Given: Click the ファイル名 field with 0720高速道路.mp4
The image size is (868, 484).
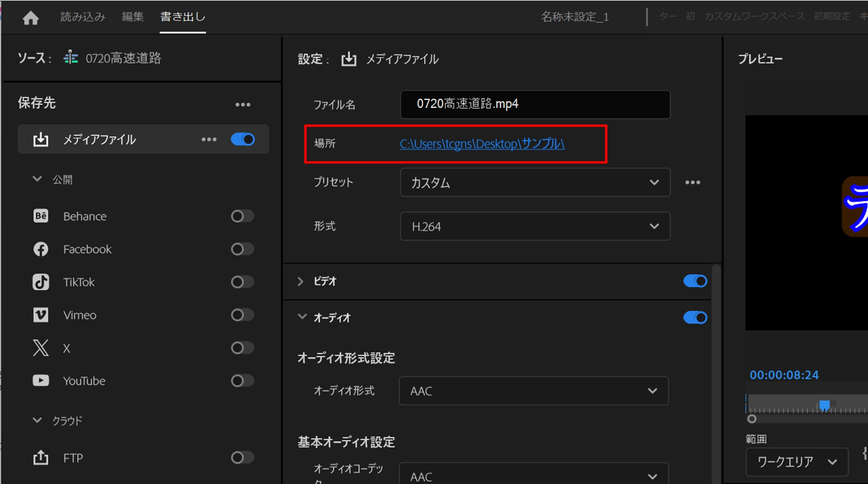Looking at the screenshot, I should [535, 104].
